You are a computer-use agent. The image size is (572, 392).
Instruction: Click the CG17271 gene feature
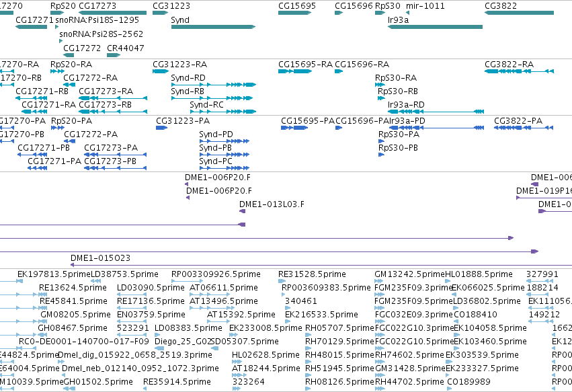click(x=32, y=27)
